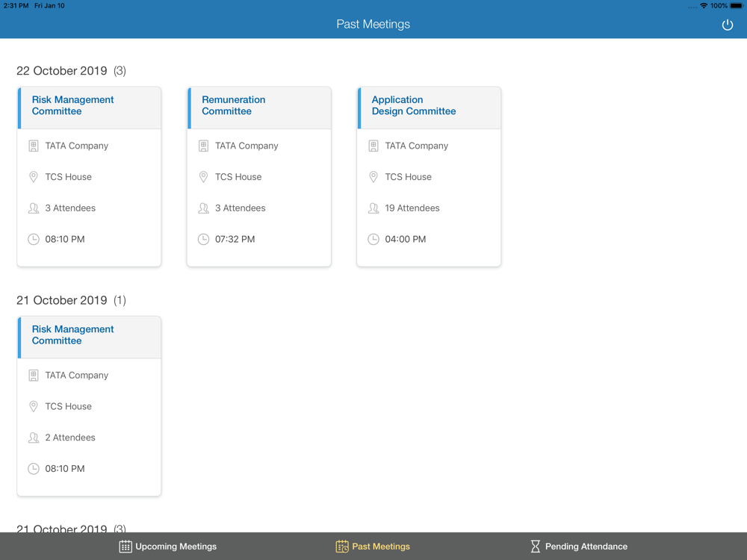
Task: Open Risk Management Committee card dated 22 October
Action: [89, 177]
